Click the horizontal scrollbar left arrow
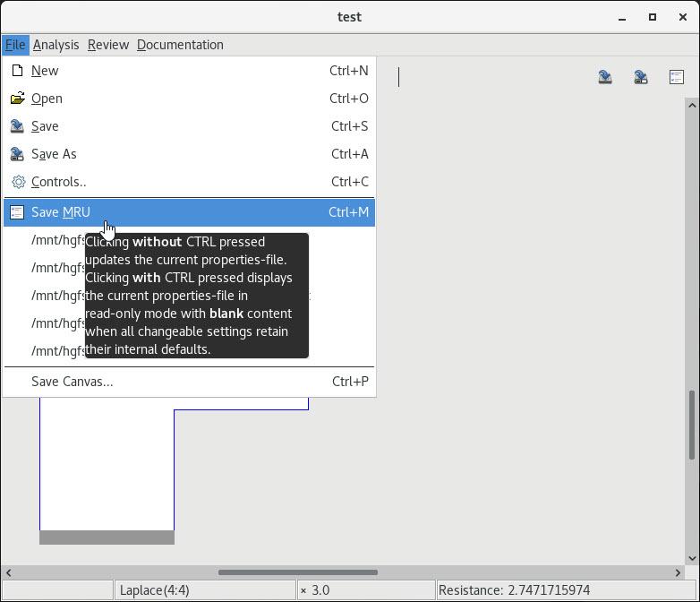 point(8,572)
